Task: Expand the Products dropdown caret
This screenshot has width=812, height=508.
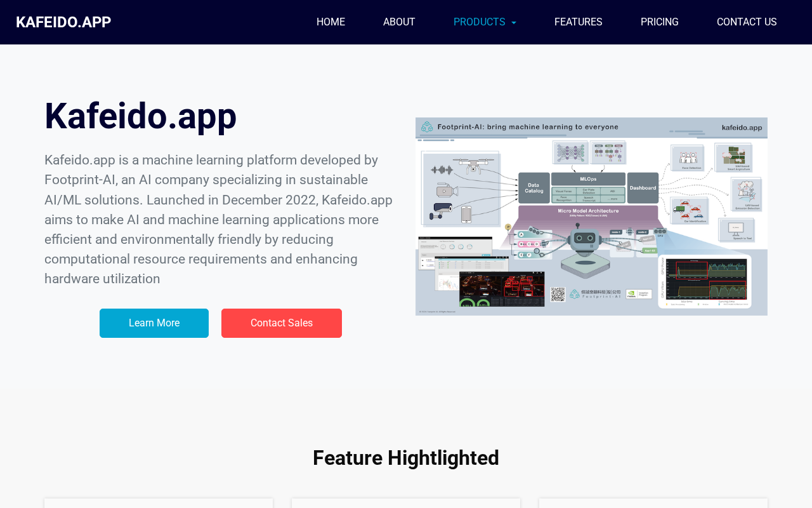Action: click(514, 23)
